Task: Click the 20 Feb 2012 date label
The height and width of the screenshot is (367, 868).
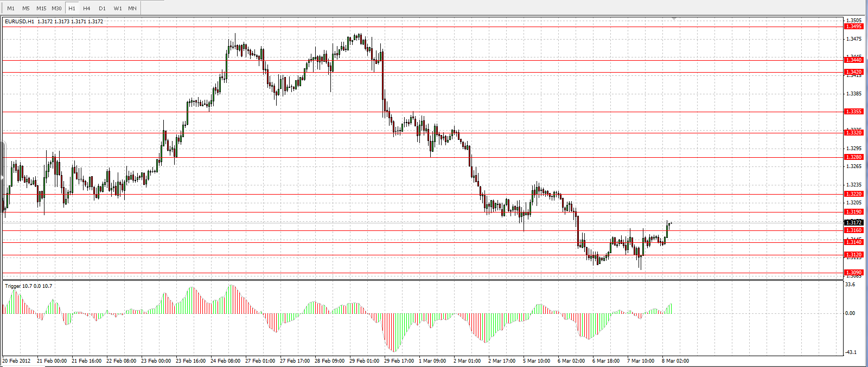Action: pyautogui.click(x=16, y=361)
